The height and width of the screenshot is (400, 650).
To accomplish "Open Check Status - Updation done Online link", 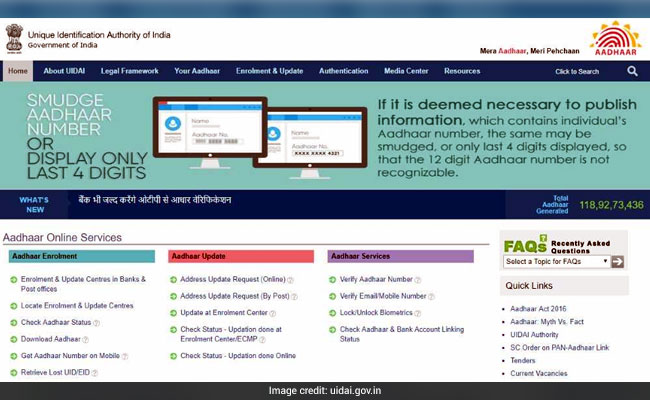I will (238, 356).
